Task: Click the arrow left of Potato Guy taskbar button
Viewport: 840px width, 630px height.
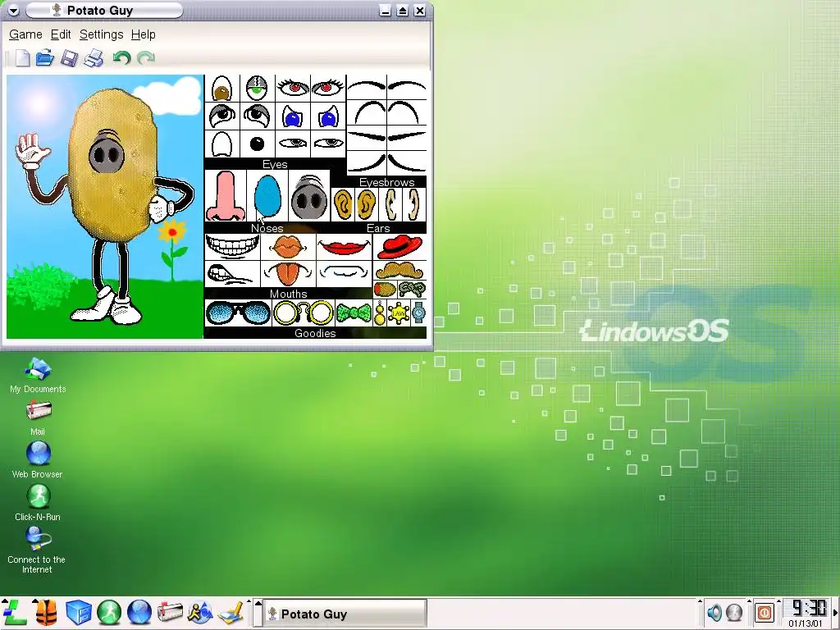Action: (x=258, y=613)
